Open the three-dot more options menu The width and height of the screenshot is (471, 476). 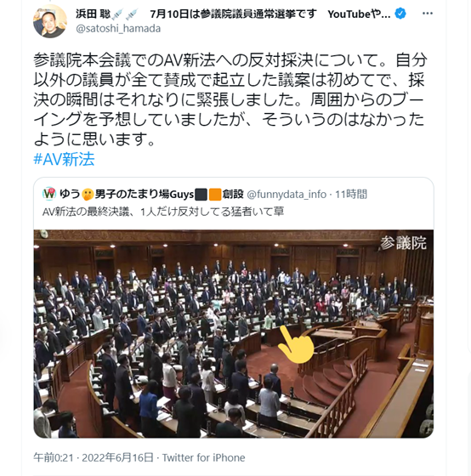coord(428,14)
